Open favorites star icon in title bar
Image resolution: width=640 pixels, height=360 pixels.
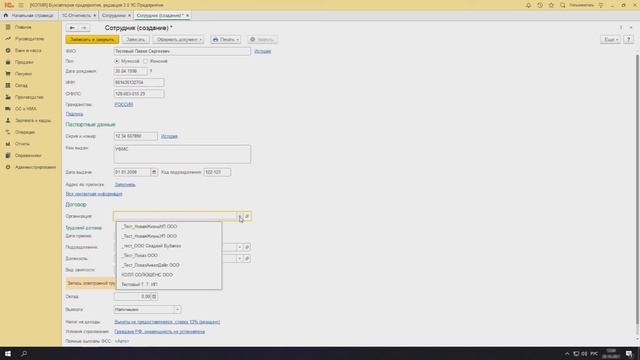coord(551,5)
